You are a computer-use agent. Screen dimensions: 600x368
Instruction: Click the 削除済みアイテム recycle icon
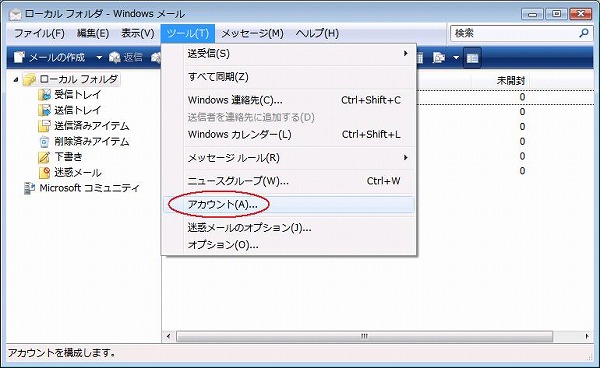tap(44, 142)
